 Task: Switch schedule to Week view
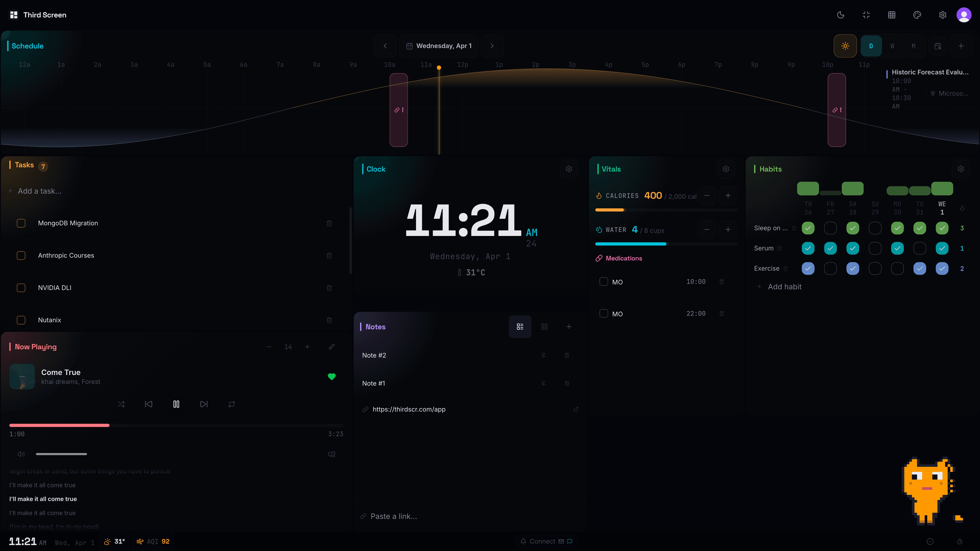(x=892, y=46)
